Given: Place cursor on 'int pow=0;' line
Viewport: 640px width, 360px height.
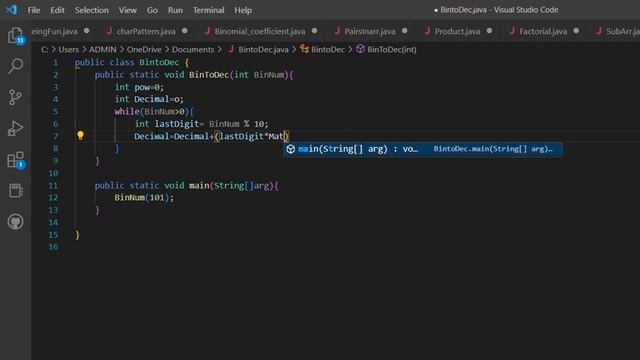Looking at the screenshot, I should (139, 87).
